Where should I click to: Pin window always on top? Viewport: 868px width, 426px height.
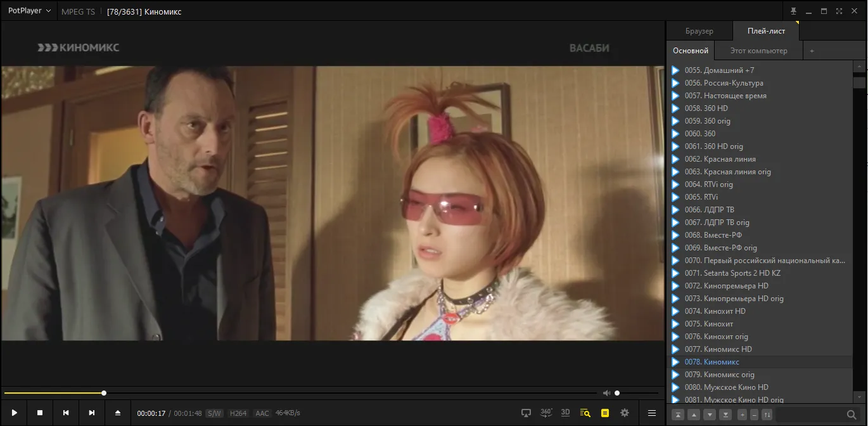click(793, 11)
